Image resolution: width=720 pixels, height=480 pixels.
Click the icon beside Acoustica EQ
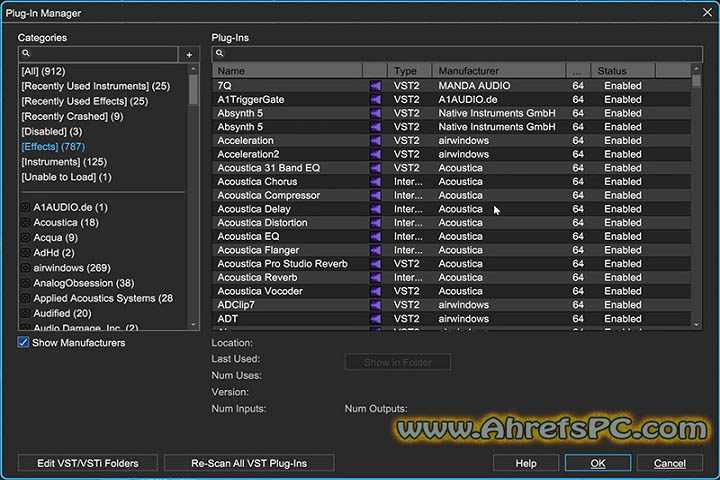pyautogui.click(x=376, y=237)
